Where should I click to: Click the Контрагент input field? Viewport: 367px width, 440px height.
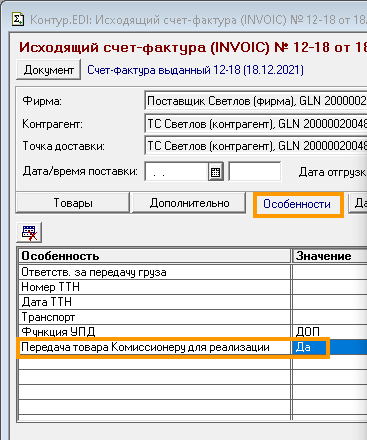[256, 124]
